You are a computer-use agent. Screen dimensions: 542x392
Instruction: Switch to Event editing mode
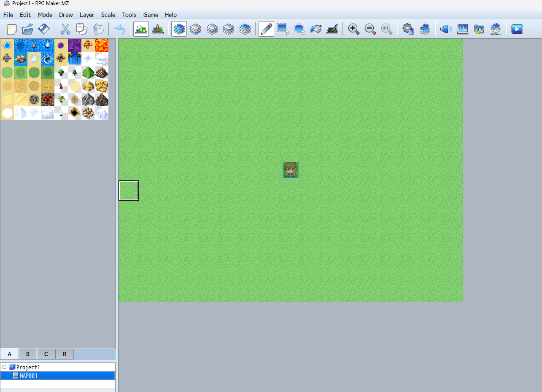coord(158,29)
